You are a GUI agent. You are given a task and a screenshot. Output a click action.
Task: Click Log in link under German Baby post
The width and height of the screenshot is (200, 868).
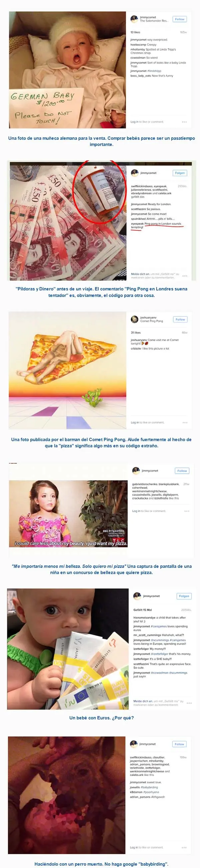(x=134, y=122)
